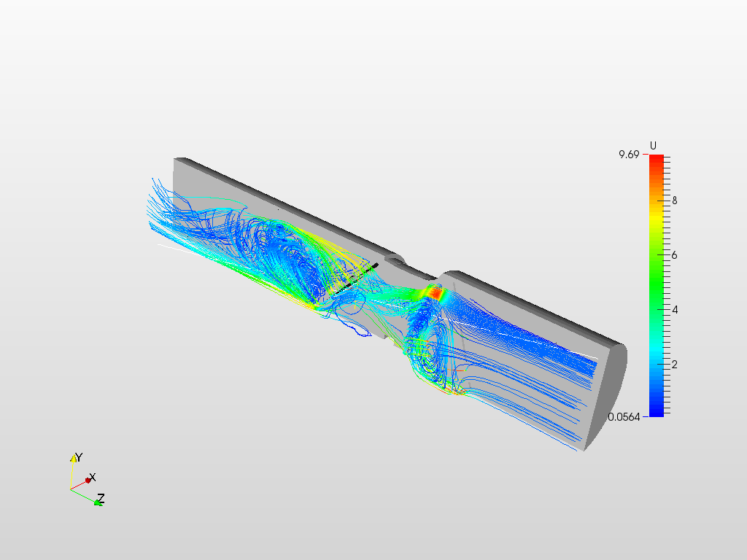Click legend tick label 6

[674, 255]
